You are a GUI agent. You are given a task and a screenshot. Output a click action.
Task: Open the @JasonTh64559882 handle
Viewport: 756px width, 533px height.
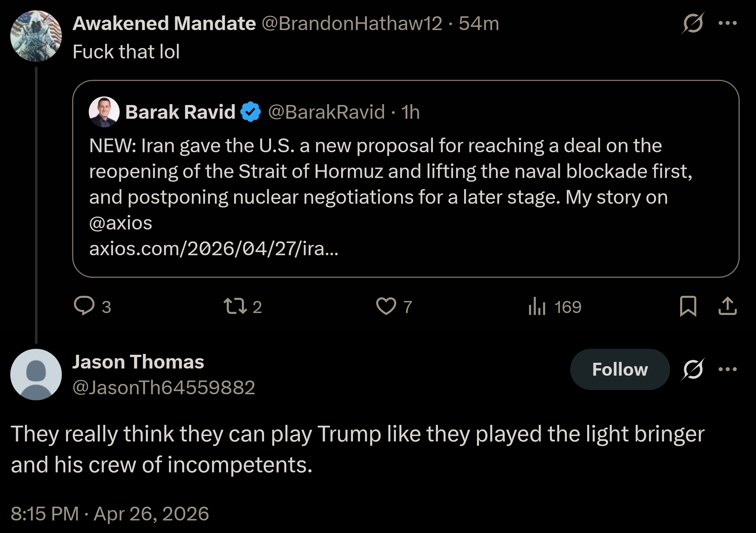pyautogui.click(x=164, y=388)
